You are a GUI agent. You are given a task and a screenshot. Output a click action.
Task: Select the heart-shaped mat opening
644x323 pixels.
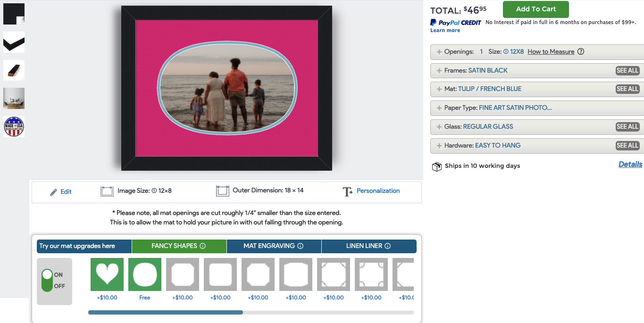click(107, 274)
